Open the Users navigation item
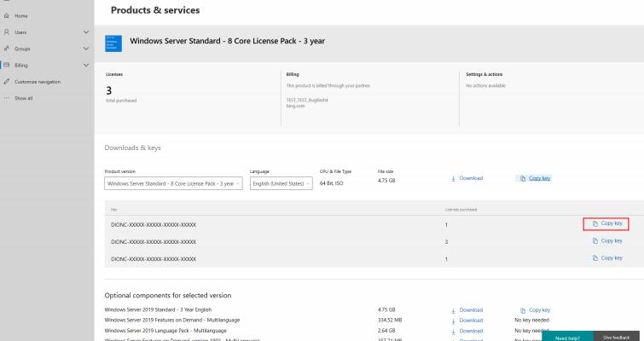This screenshot has height=341, width=644. tap(20, 32)
